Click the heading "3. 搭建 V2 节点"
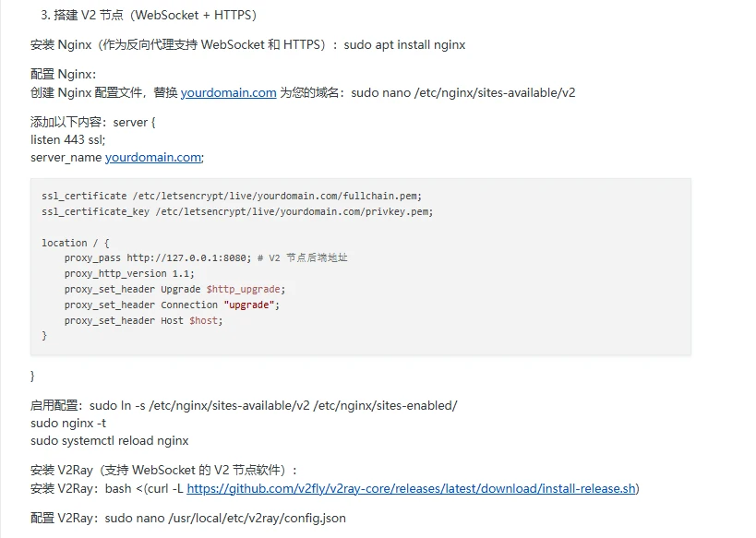The width and height of the screenshot is (756, 538). click(x=149, y=15)
